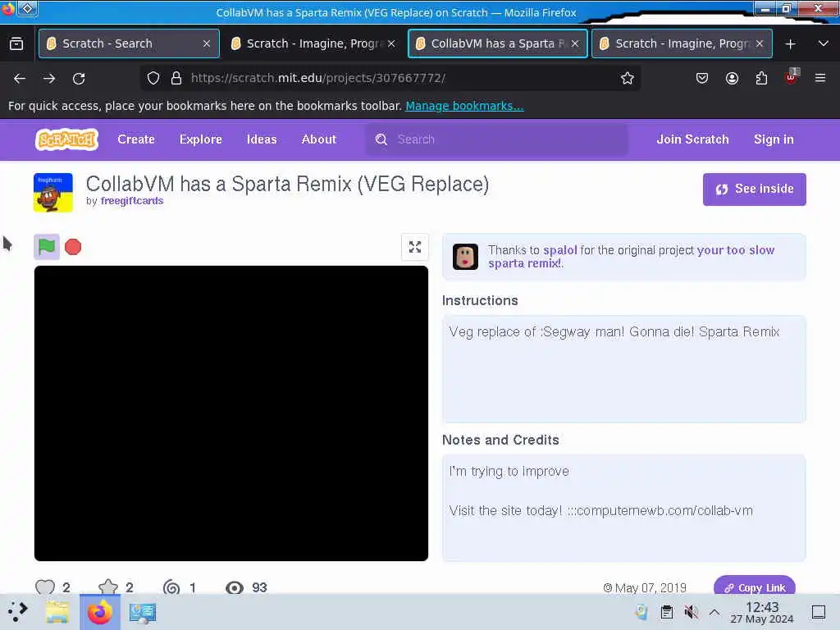The height and width of the screenshot is (630, 840).
Task: Show site security padlock info
Action: [176, 78]
